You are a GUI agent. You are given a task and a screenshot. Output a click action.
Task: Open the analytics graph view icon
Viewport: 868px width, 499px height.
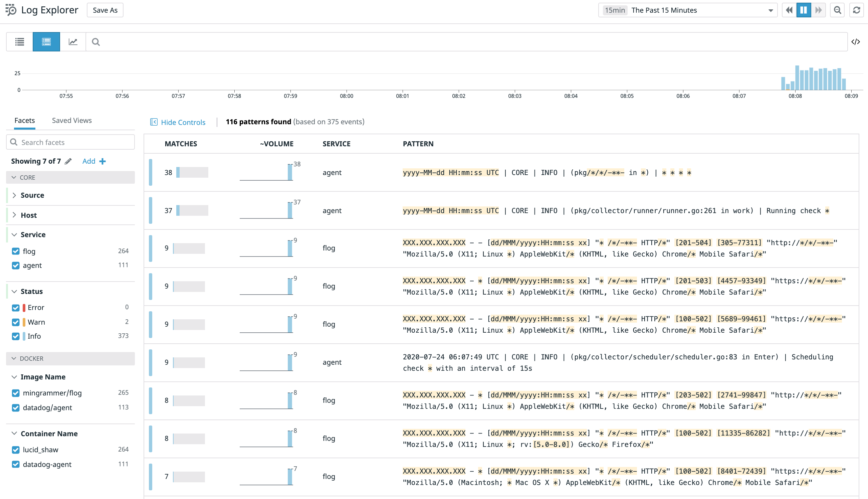[x=73, y=42]
